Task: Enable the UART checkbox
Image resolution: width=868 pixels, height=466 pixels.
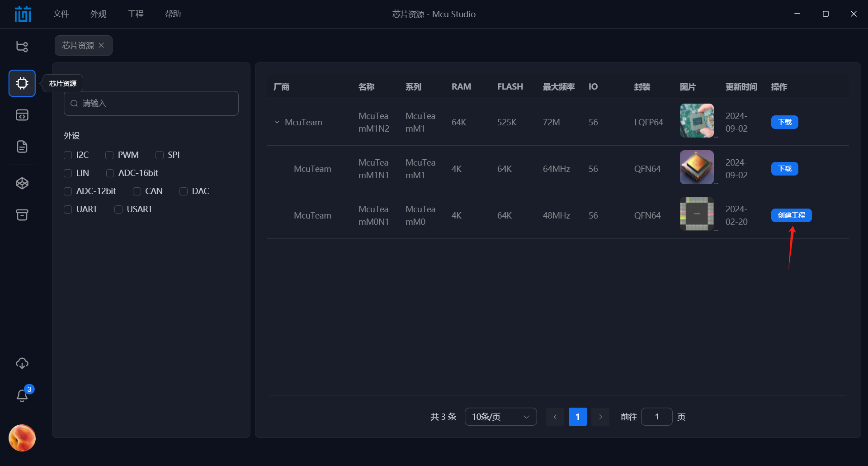Action: [x=68, y=209]
